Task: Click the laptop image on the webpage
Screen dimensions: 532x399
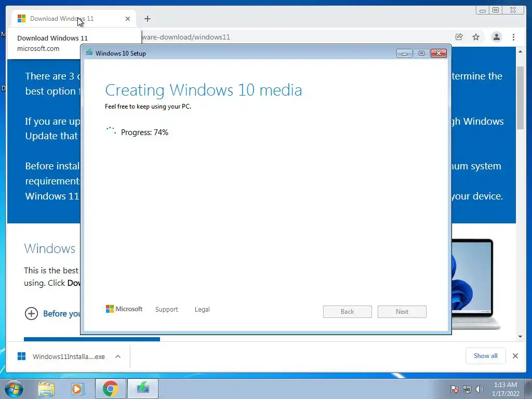Action: click(x=476, y=284)
